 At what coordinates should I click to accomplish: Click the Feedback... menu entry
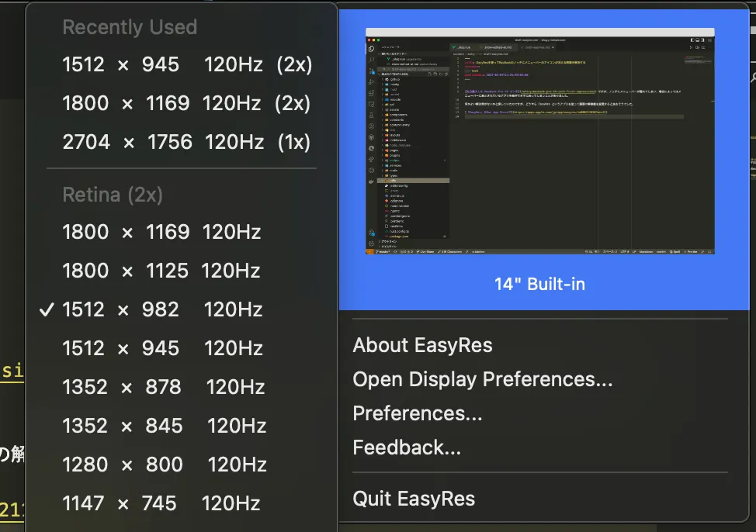click(x=407, y=447)
